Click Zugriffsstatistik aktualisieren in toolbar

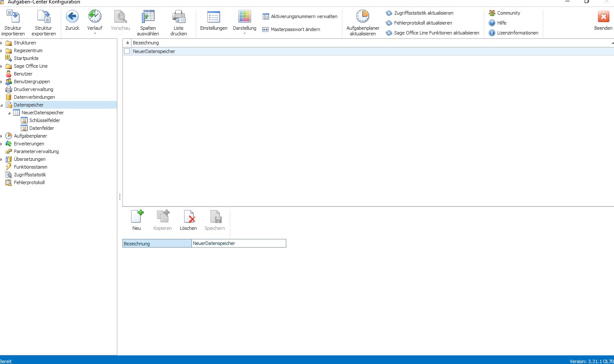tap(419, 13)
